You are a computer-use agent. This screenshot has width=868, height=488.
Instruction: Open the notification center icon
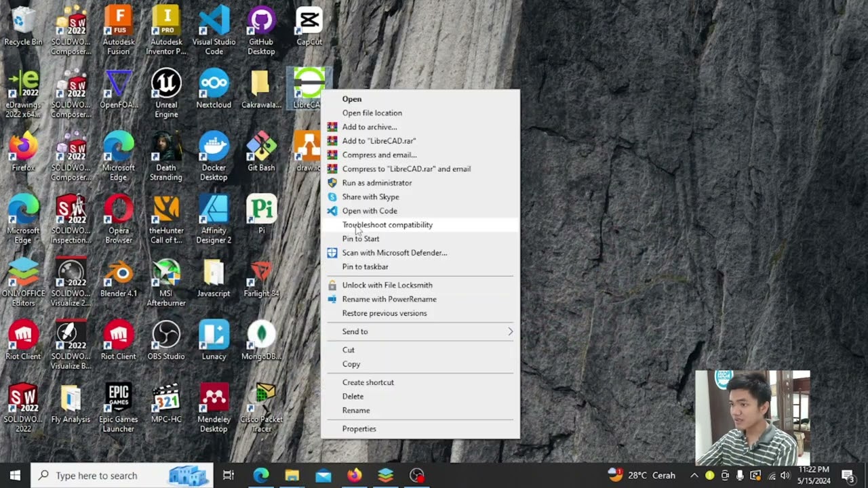click(848, 475)
